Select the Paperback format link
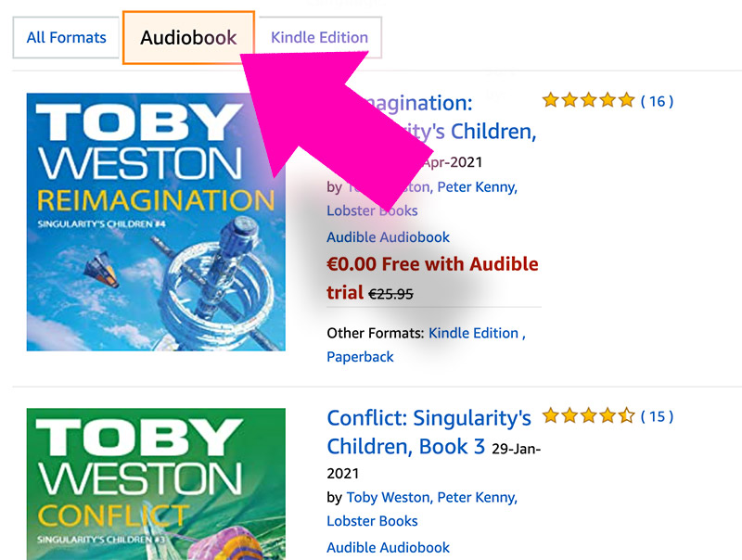The width and height of the screenshot is (742, 560). click(x=360, y=356)
